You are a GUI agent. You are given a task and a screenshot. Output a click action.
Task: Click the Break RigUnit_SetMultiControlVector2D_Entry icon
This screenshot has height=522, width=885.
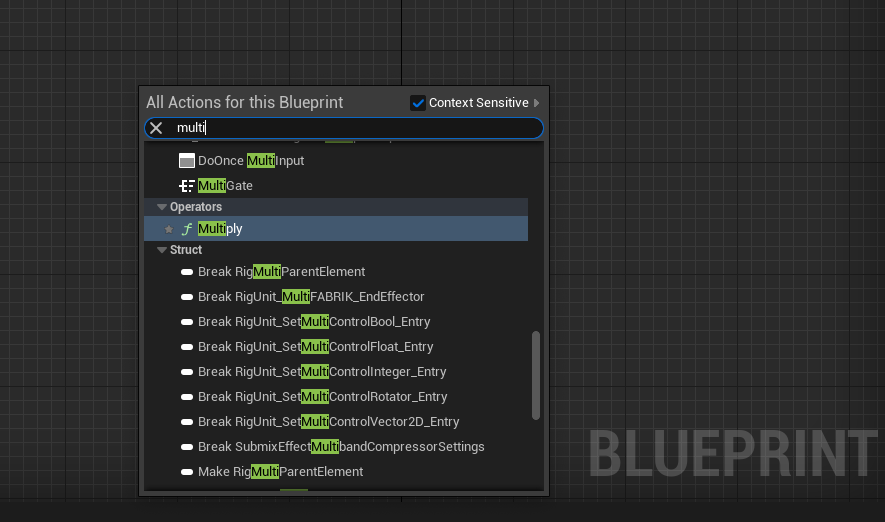[187, 422]
